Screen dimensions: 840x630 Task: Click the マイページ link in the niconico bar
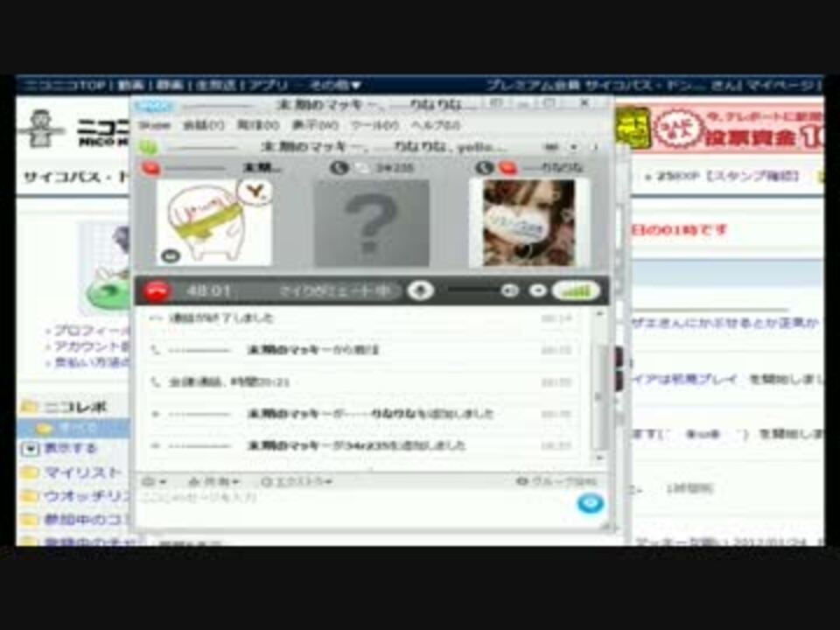(781, 86)
